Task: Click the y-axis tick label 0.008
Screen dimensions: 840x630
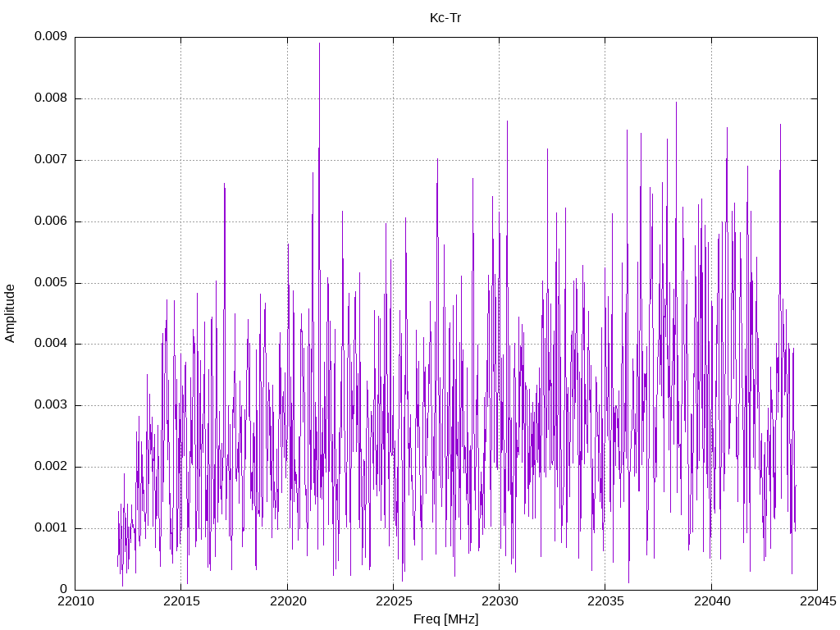Action: click(x=51, y=98)
